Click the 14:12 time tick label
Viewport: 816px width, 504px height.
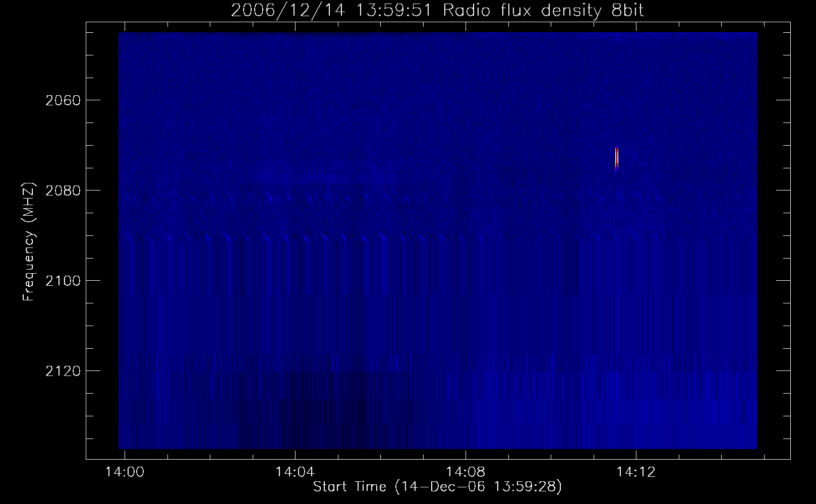coord(636,472)
